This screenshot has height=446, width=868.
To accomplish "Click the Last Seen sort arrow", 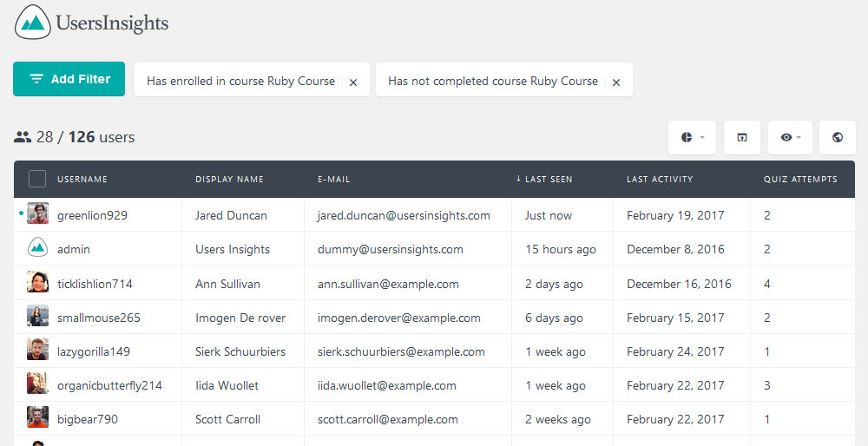I will (x=519, y=179).
